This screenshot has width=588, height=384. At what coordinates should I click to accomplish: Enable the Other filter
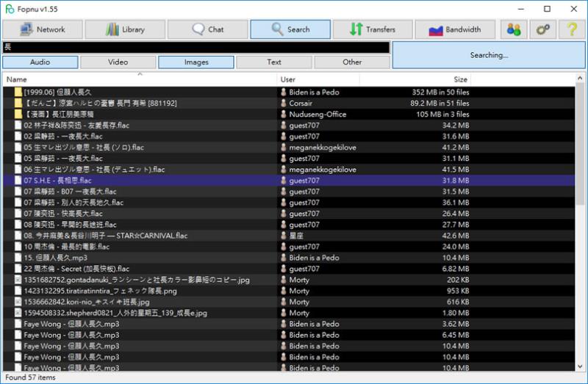click(x=352, y=62)
